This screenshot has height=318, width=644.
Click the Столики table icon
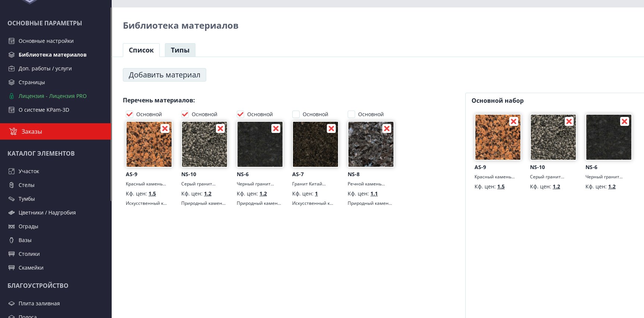(12, 254)
